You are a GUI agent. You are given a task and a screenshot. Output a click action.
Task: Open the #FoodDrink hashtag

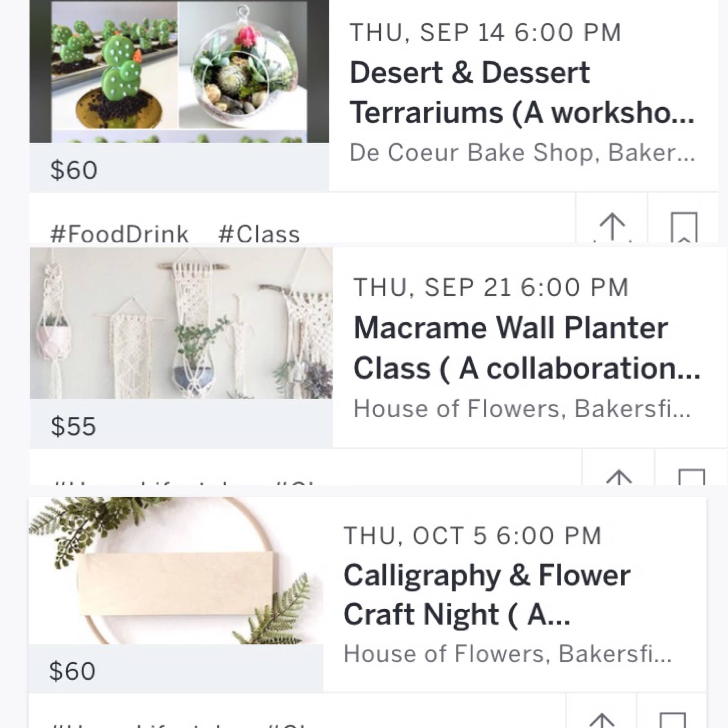pyautogui.click(x=119, y=234)
